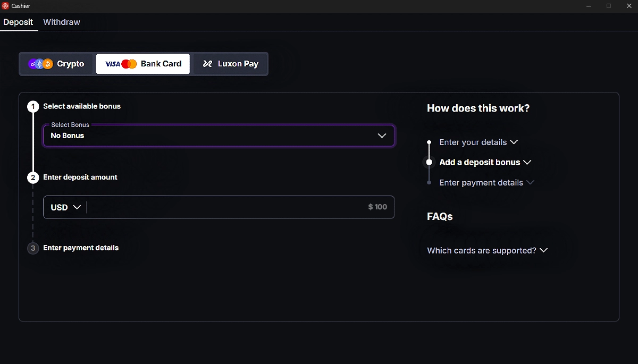The height and width of the screenshot is (364, 638).
Task: Expand the Enter payment details help section
Action: coord(486,182)
